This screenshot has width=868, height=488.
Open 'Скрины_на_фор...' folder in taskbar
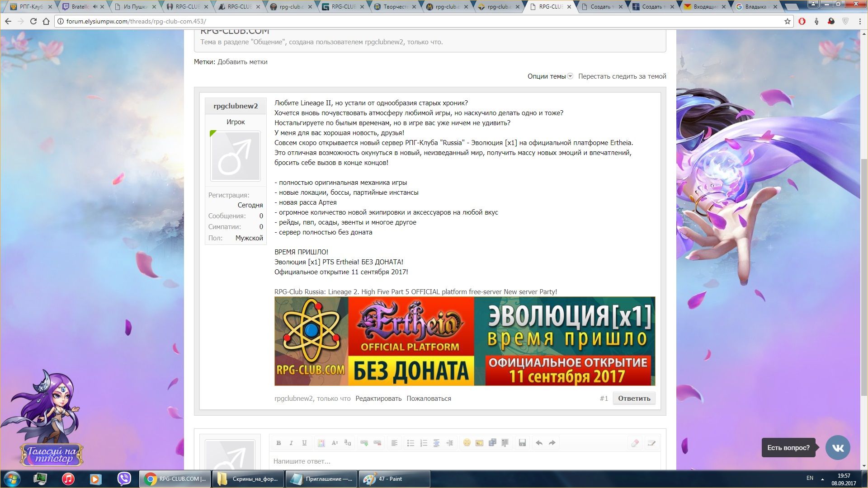(x=248, y=479)
